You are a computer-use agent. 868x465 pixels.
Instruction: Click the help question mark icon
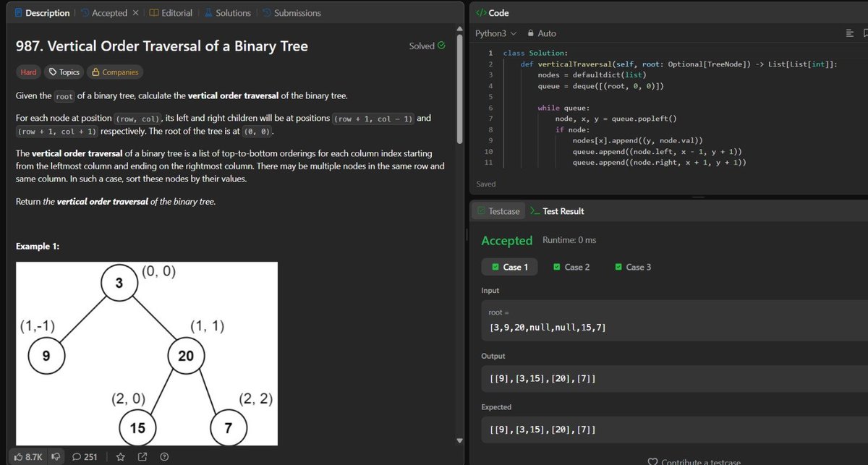(164, 456)
